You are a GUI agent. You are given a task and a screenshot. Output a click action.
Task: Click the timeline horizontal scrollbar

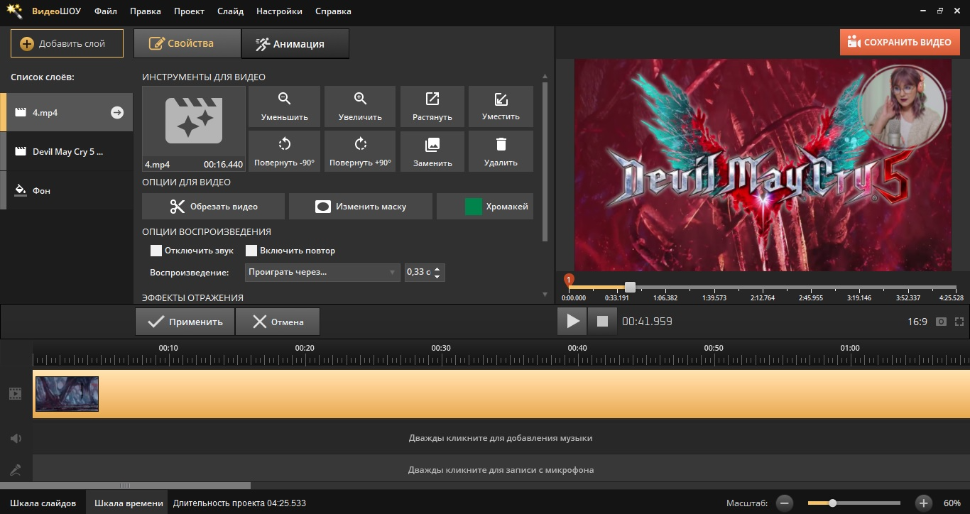(125, 486)
